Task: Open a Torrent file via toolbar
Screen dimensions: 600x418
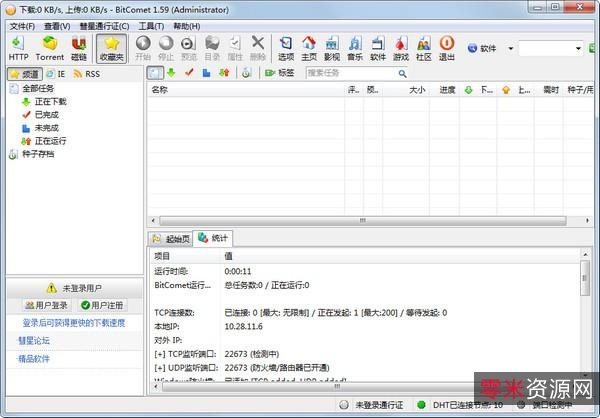Action: (x=50, y=48)
